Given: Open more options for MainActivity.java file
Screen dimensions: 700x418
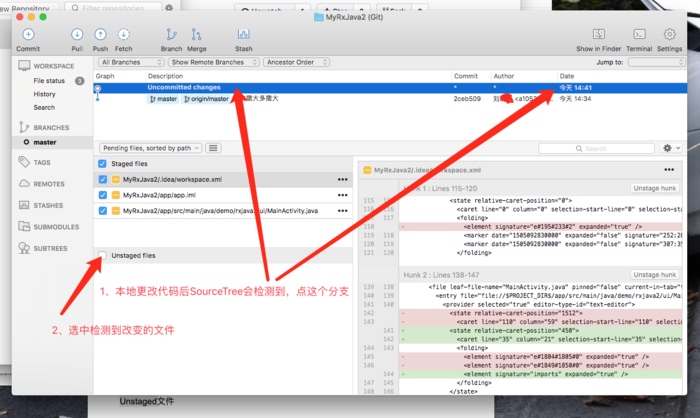Looking at the screenshot, I should [342, 211].
